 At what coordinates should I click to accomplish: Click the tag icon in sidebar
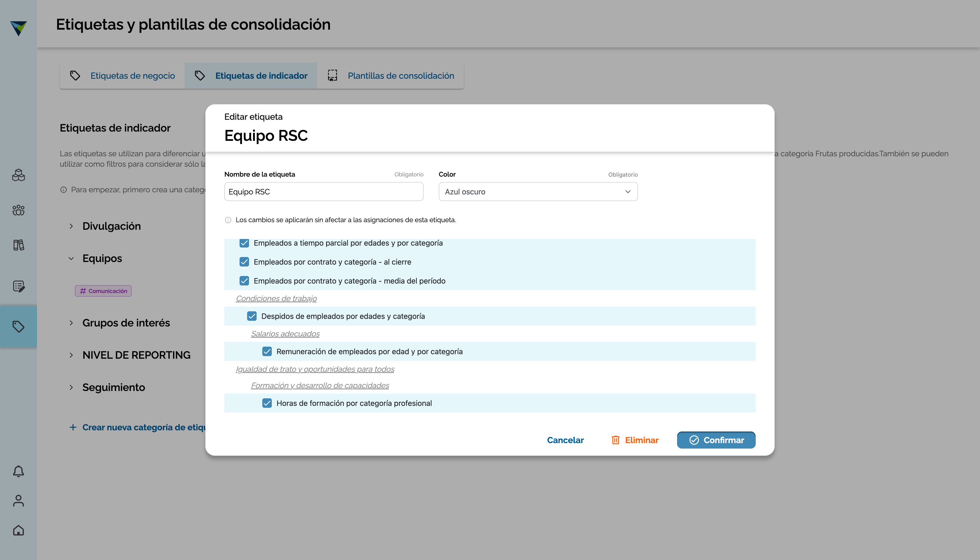18,326
